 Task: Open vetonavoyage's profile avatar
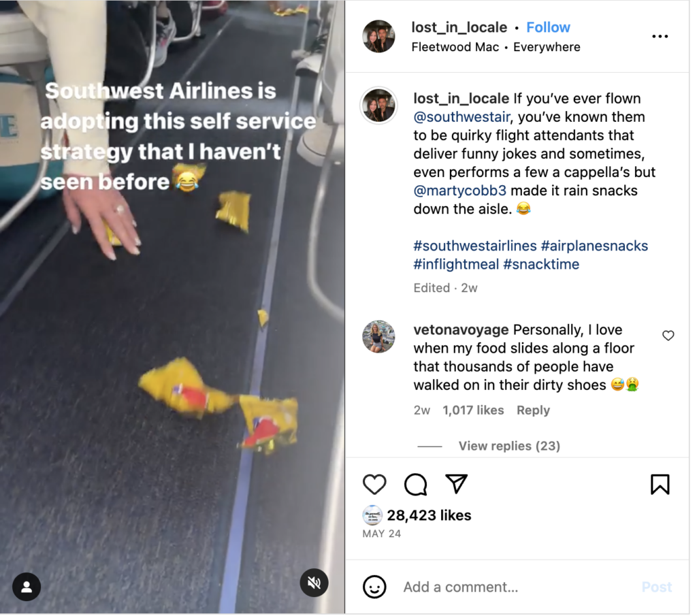pyautogui.click(x=378, y=337)
